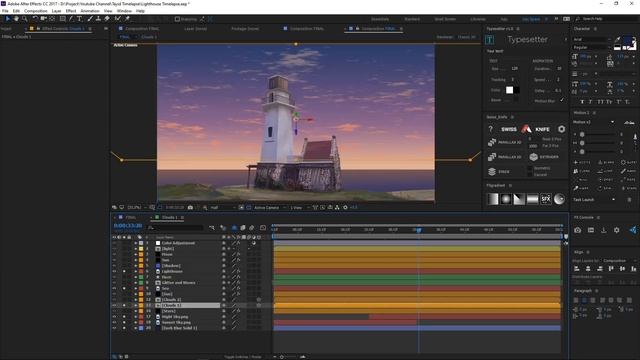Image resolution: width=640 pixels, height=360 pixels.
Task: Click the Parallax 2D button
Action: click(504, 157)
